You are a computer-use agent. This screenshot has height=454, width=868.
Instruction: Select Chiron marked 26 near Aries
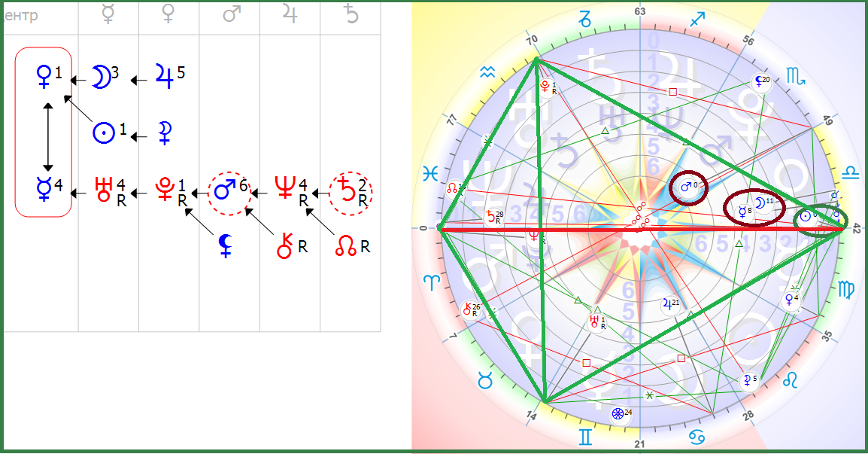click(x=472, y=309)
